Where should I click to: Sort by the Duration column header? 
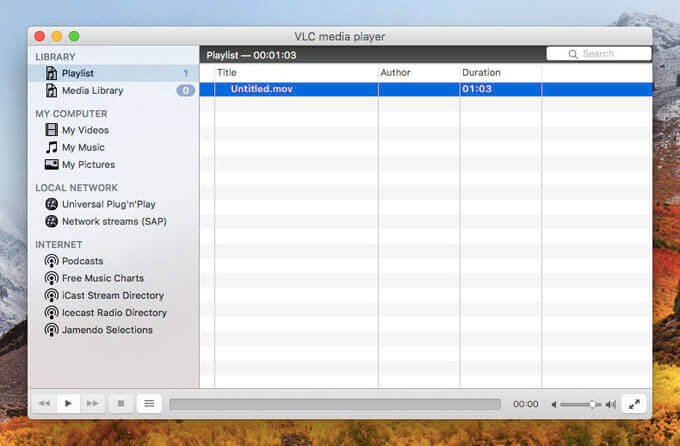pyautogui.click(x=500, y=72)
